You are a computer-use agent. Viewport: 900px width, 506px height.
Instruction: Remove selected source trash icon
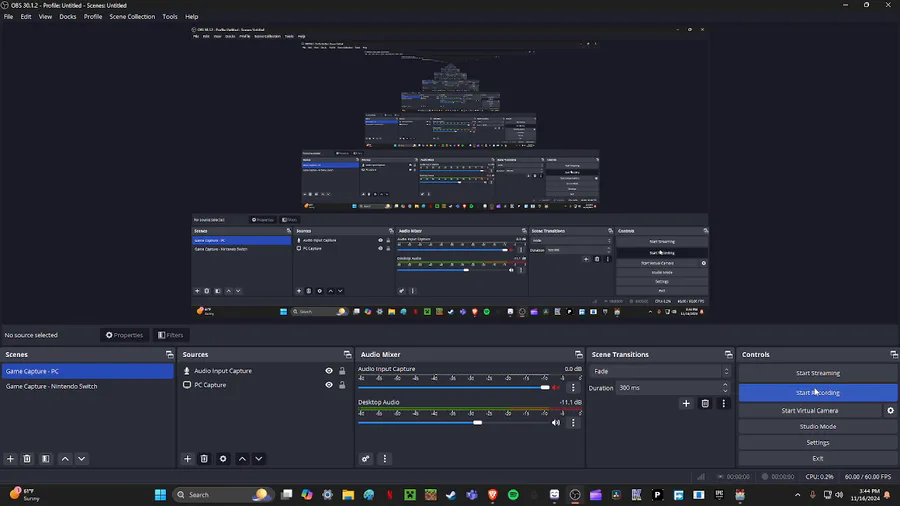(204, 459)
